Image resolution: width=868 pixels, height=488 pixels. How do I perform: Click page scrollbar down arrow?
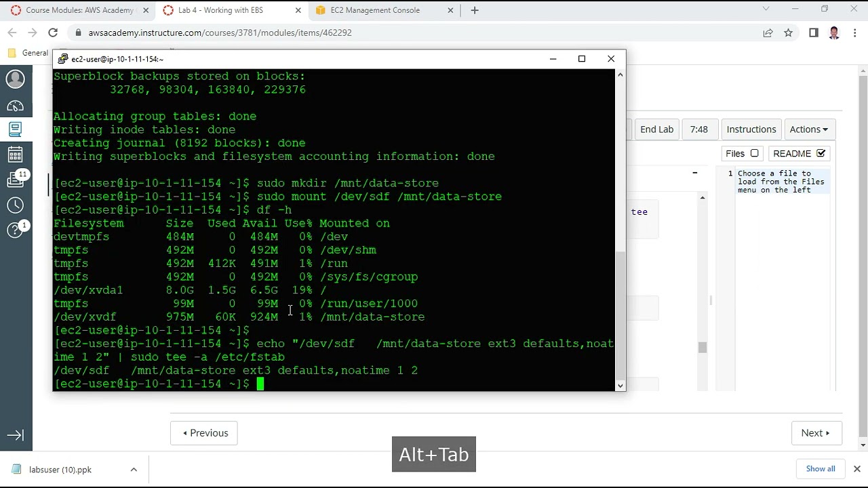[863, 445]
